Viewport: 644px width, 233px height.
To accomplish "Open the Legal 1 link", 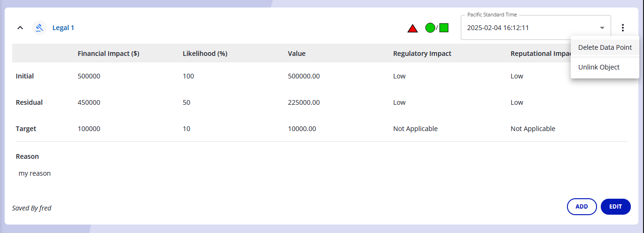I will tap(63, 28).
